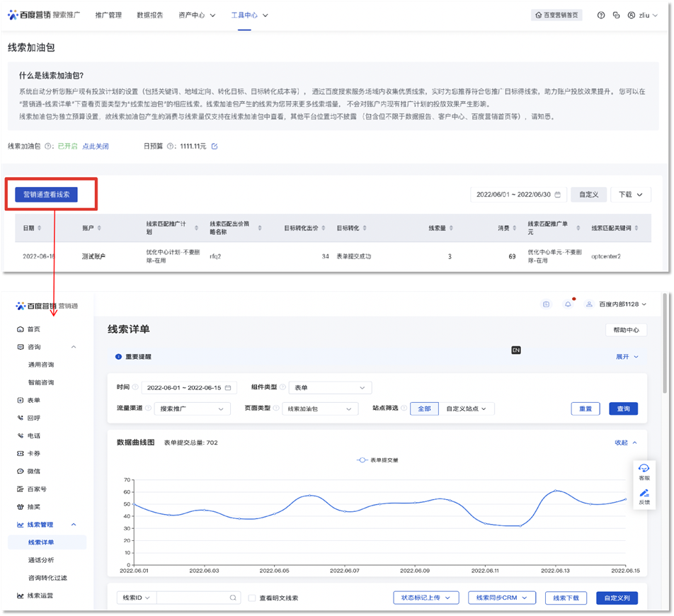
Task: Click the help question mark icon in top bar
Action: pos(601,15)
